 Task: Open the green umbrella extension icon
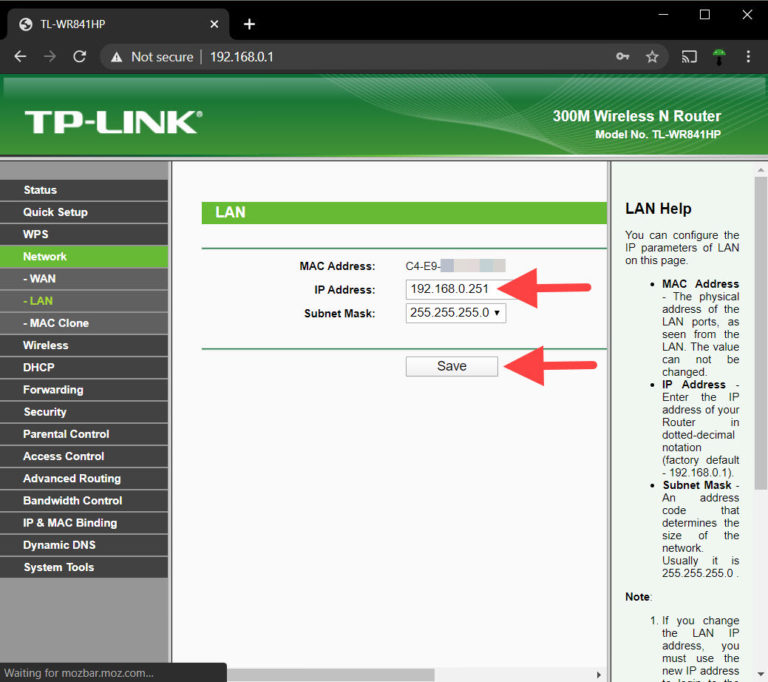[x=719, y=57]
